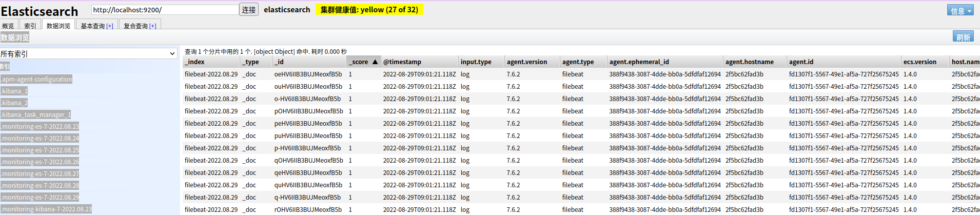Screen dimensions: 980x215
Task: Open document row o-HV6IIB3BUJMeoxfB5b
Action: coord(581,99)
